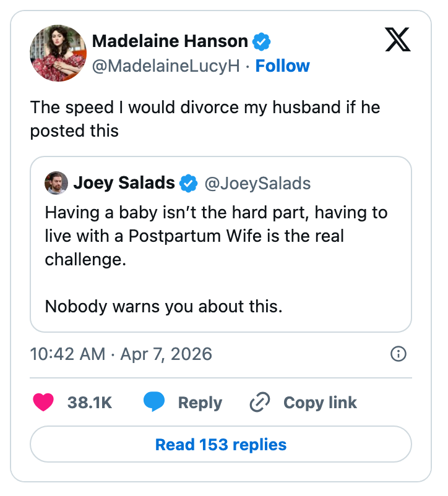This screenshot has width=448, height=496.
Task: Click the @JoeySalads handle
Action: pyautogui.click(x=257, y=183)
